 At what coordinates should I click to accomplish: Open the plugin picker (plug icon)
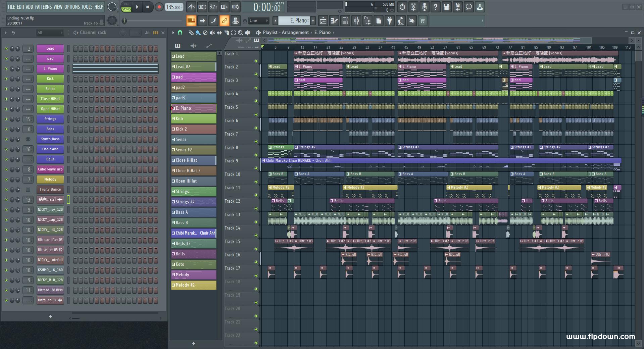pos(390,21)
